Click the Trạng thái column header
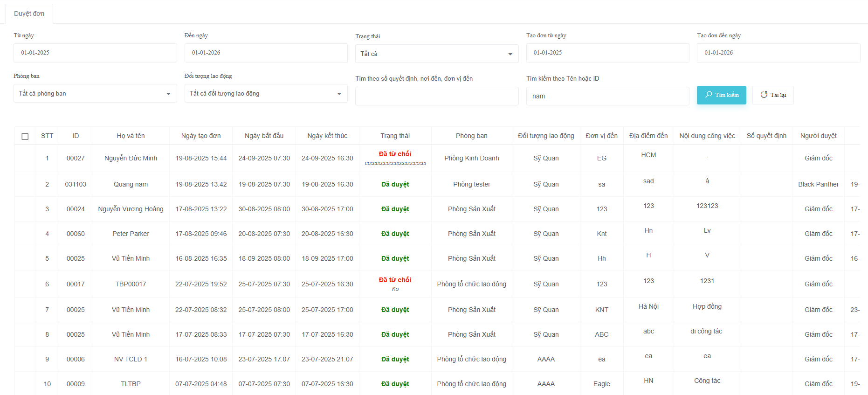868x395 pixels. [395, 136]
